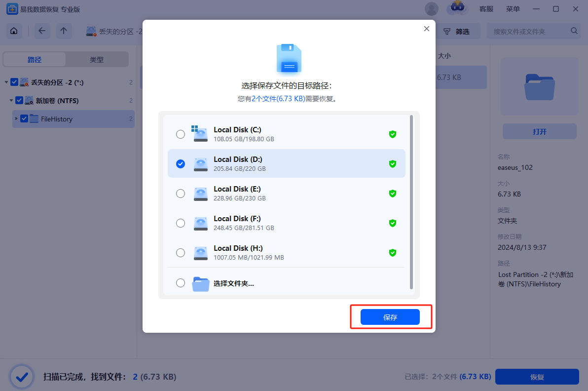Viewport: 588px width, 391px height.
Task: Click the mascot promotion icon in the title bar
Action: [x=457, y=8]
